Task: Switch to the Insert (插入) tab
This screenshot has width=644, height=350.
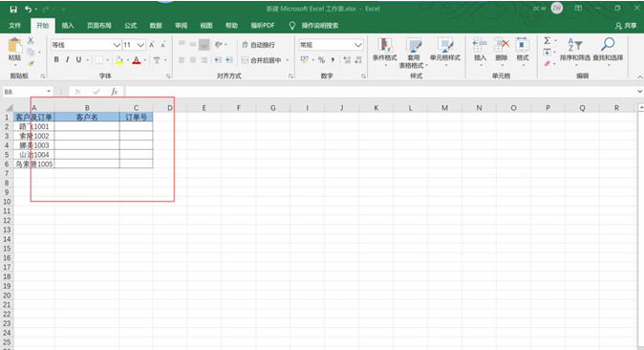Action: 68,26
